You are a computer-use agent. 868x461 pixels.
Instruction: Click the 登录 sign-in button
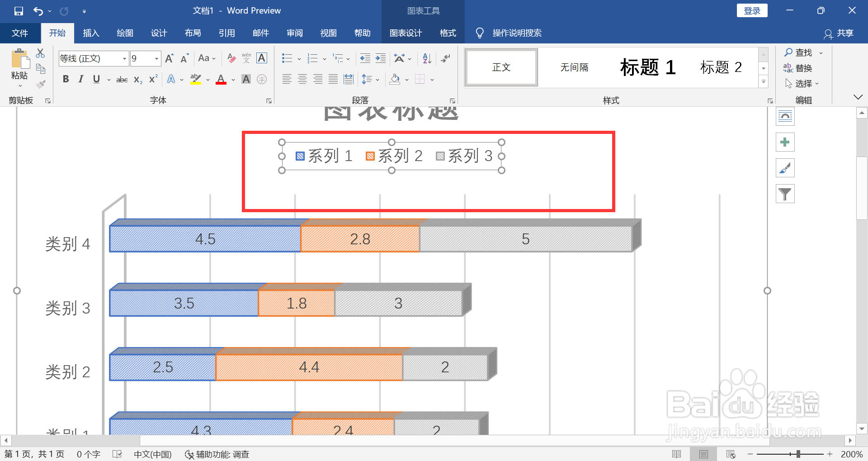tap(752, 10)
